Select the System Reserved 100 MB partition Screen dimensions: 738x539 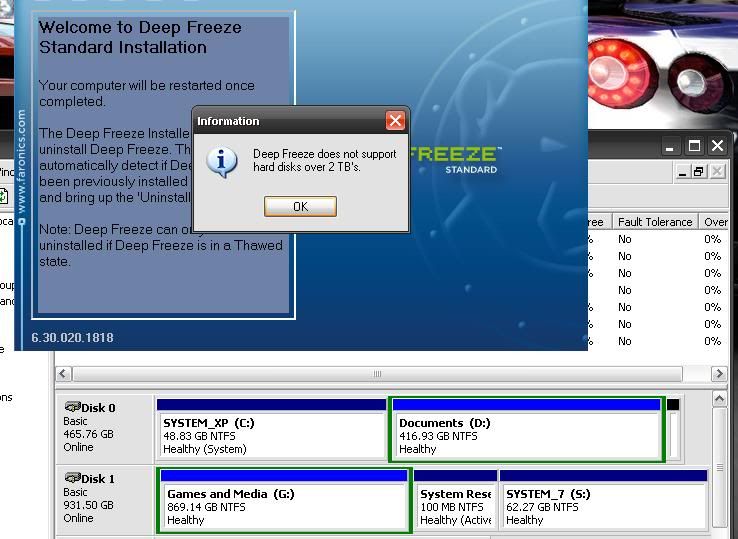[x=455, y=500]
